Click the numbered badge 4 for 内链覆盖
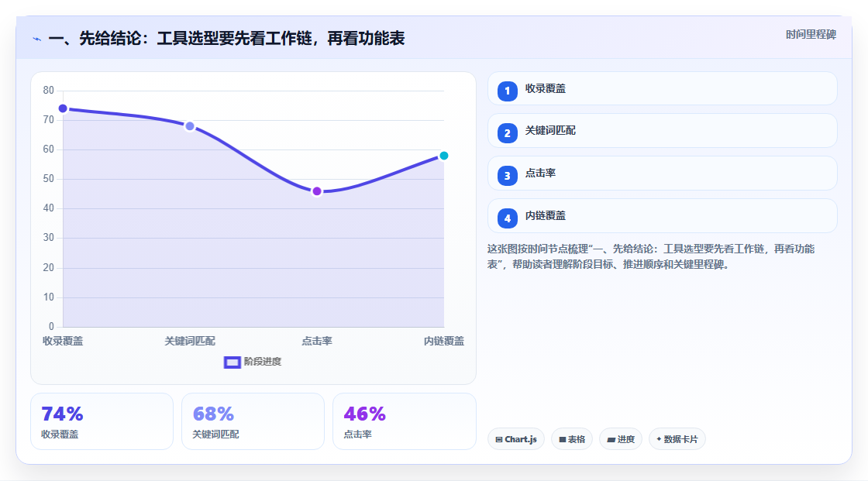This screenshot has height=481, width=868. click(507, 218)
